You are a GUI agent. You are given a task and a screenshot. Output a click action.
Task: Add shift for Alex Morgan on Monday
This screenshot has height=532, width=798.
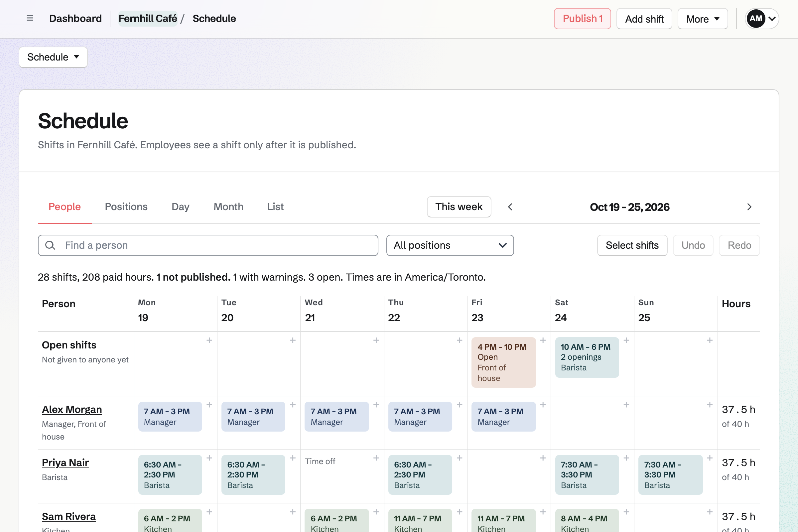[209, 405]
